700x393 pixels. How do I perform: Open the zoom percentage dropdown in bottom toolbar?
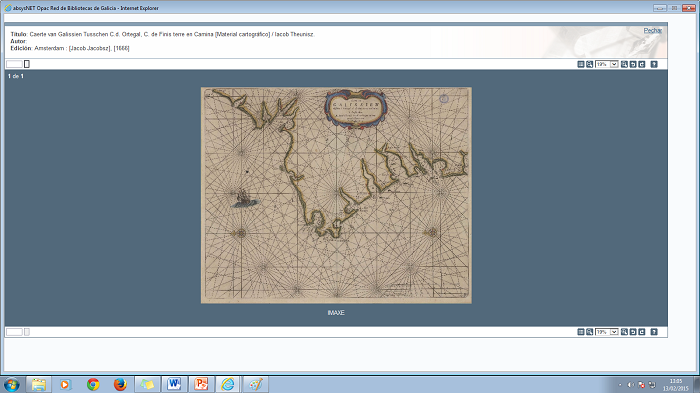[607, 332]
